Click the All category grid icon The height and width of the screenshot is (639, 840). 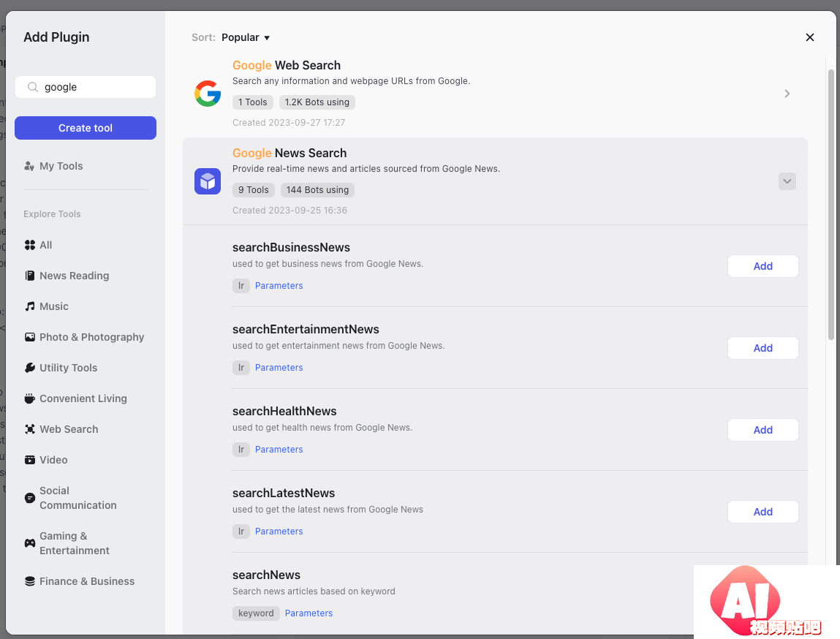(30, 245)
